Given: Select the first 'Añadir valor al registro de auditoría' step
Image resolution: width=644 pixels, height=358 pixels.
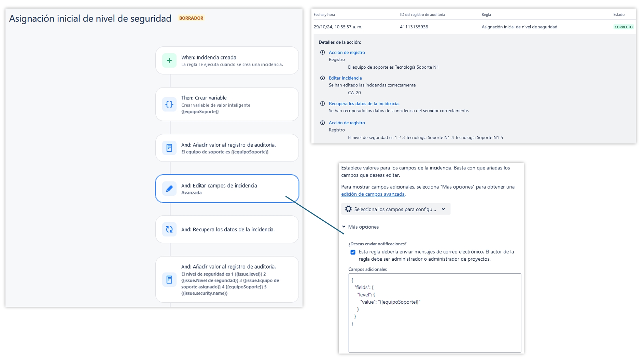Looking at the screenshot, I should [x=227, y=148].
